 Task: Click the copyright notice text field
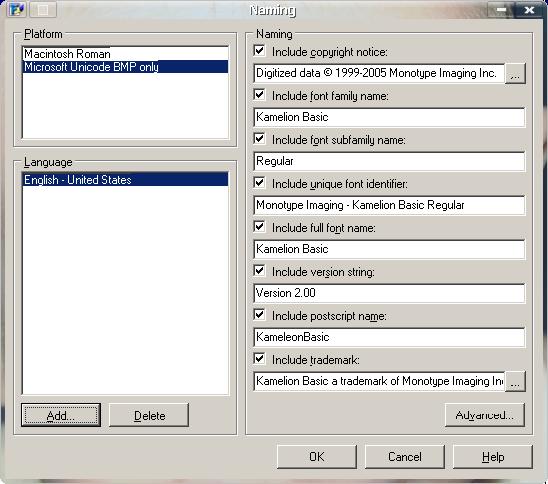[379, 73]
